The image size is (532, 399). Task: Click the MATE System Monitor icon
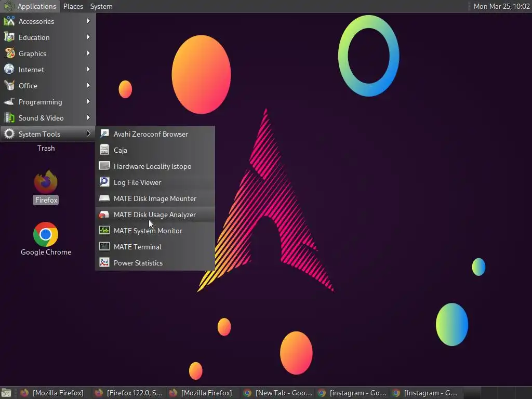104,230
